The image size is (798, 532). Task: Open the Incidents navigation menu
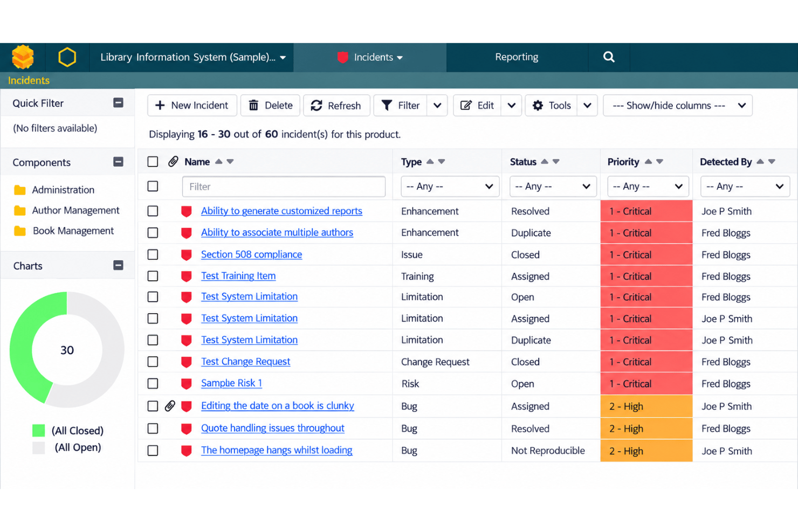[370, 57]
